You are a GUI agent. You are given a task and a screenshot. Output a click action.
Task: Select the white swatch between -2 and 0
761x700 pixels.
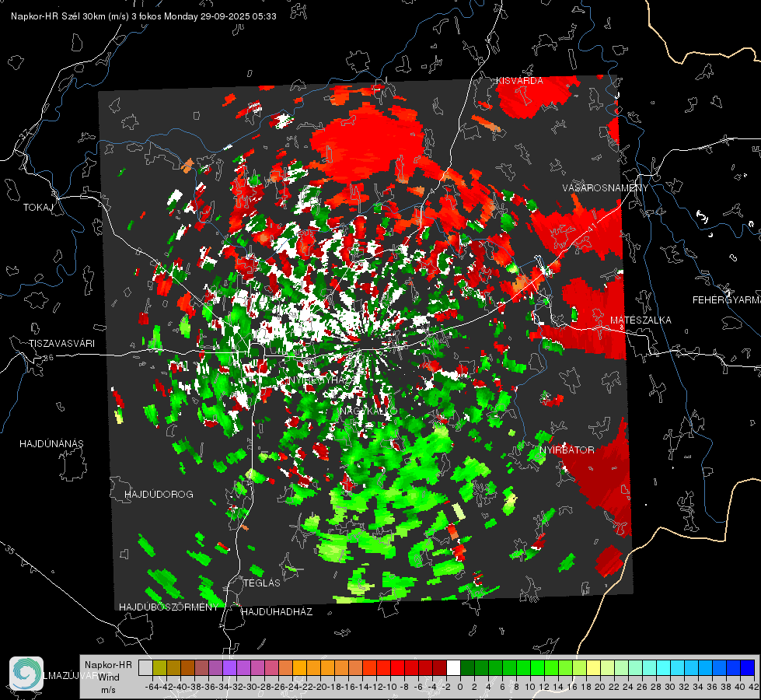click(x=453, y=668)
